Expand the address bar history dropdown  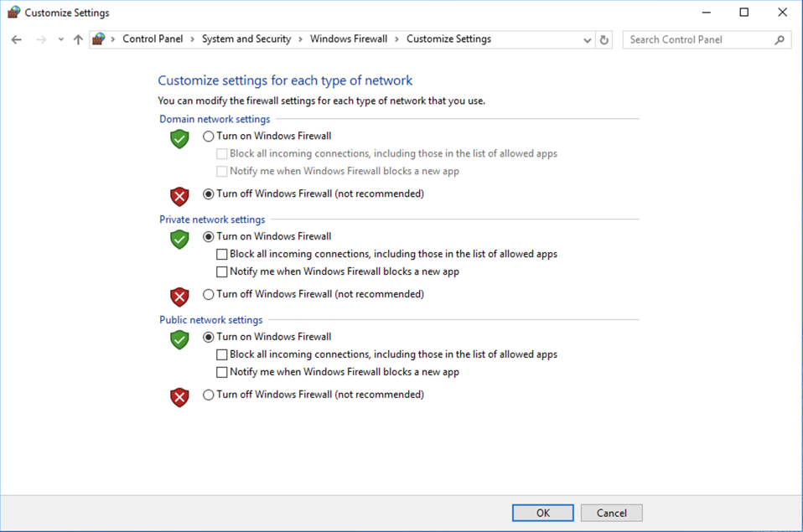587,39
